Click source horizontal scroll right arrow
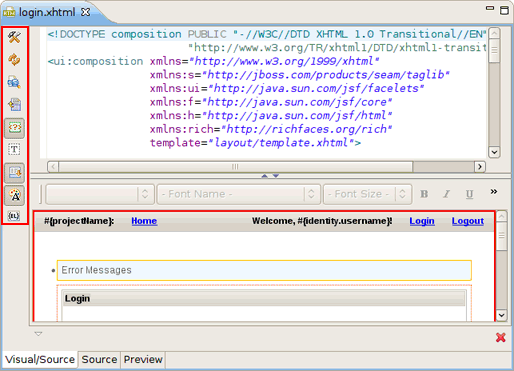This screenshot has height=371, width=514. 480,167
